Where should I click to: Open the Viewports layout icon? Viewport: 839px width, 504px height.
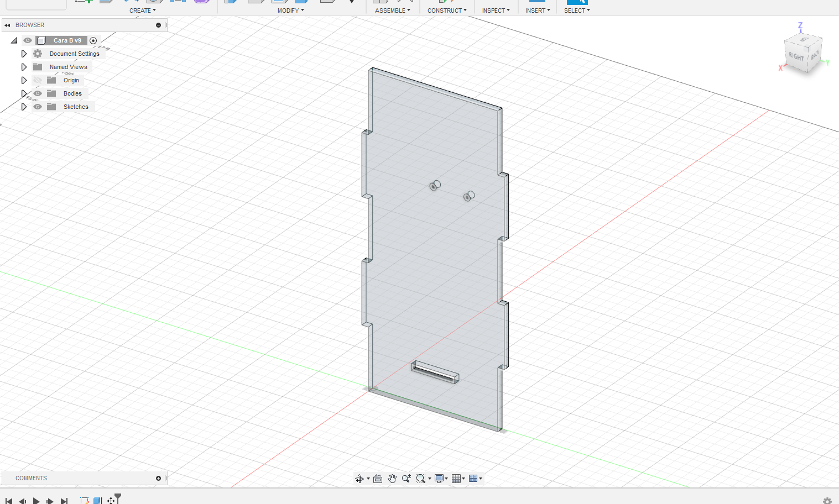tap(473, 479)
